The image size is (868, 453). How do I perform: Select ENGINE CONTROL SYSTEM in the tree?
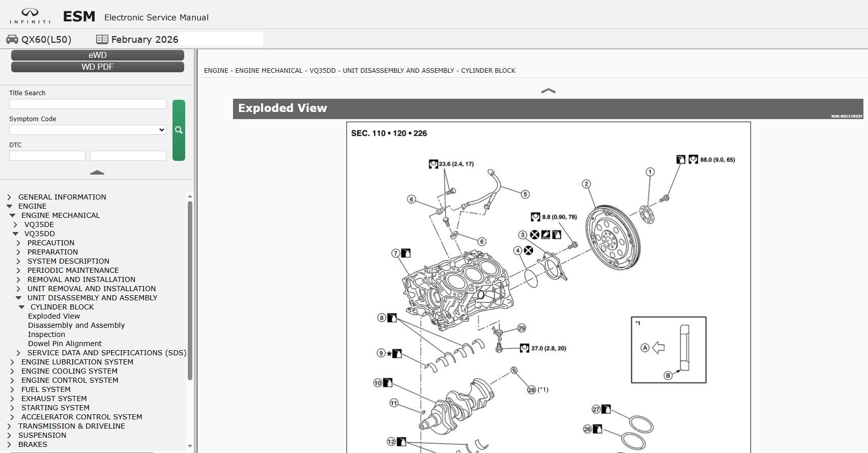[70, 380]
